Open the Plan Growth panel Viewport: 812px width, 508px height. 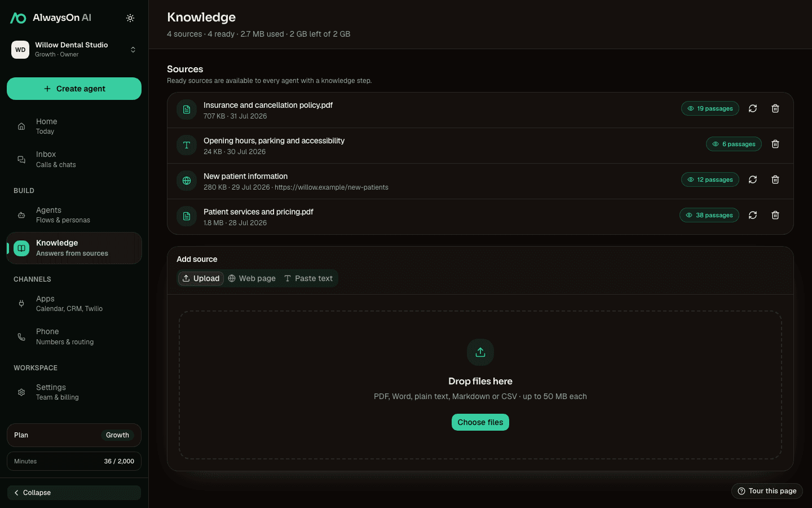coord(74,435)
